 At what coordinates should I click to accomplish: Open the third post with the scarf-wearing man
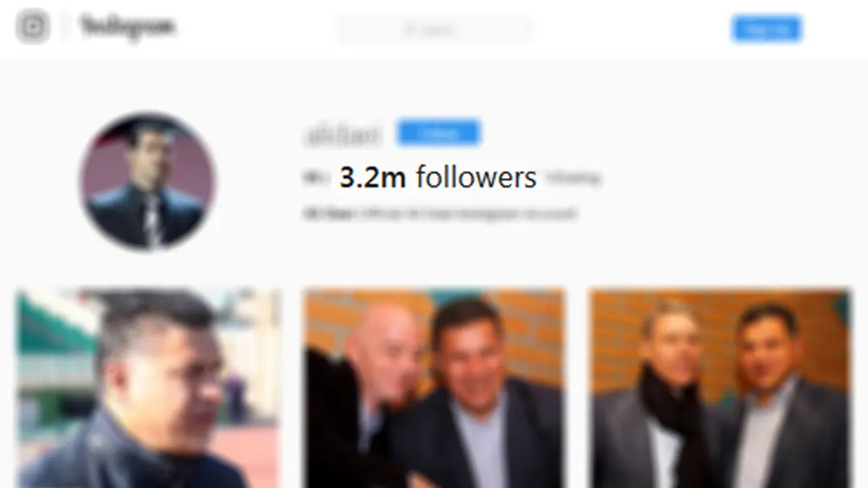tap(720, 388)
